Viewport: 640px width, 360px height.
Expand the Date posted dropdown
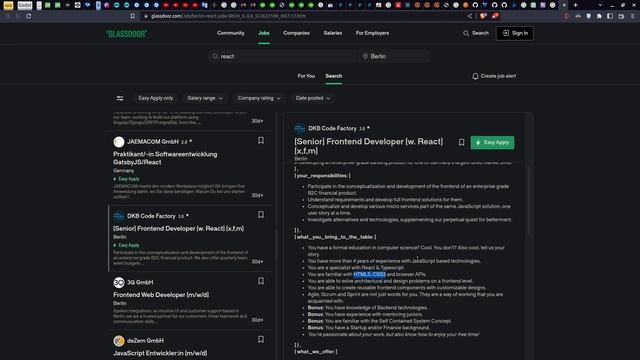tap(313, 98)
